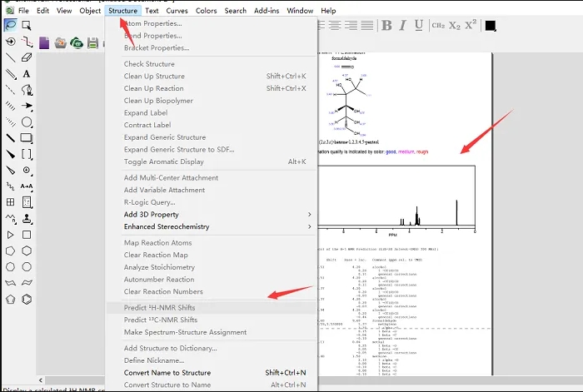Choose the Benzene ring tool
Viewport: 583px width, 392px height.
click(27, 299)
